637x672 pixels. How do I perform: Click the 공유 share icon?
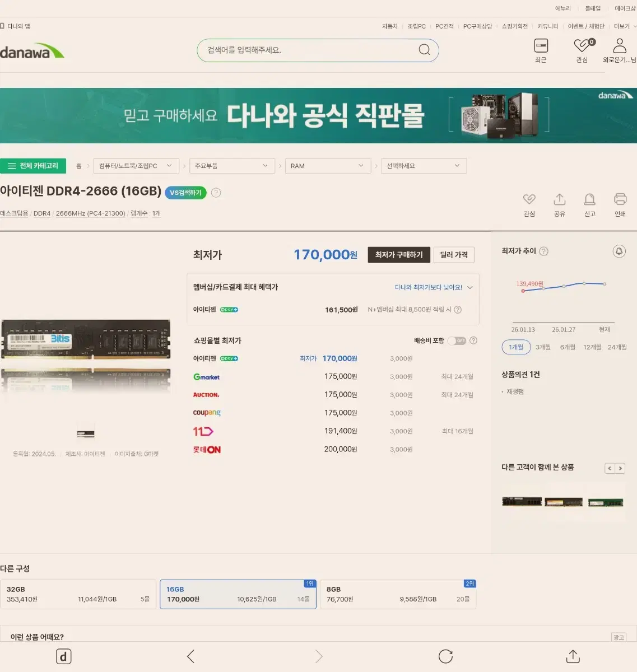pos(560,199)
